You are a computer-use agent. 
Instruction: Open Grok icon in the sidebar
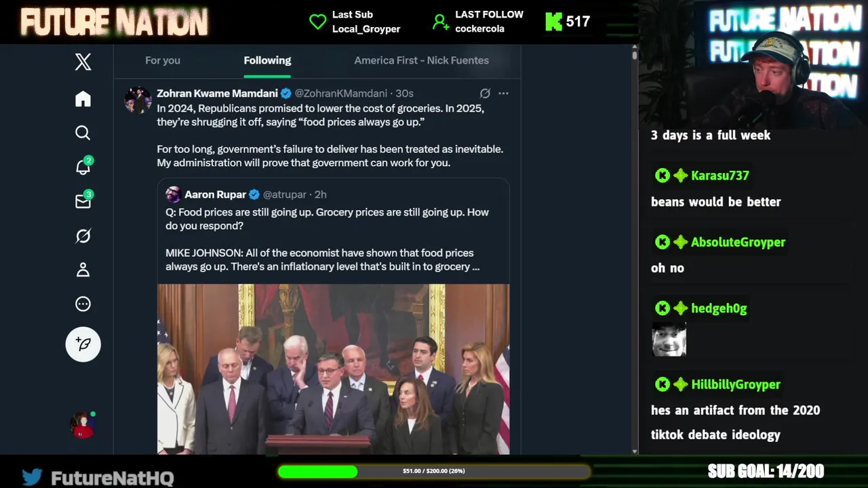[x=83, y=236]
